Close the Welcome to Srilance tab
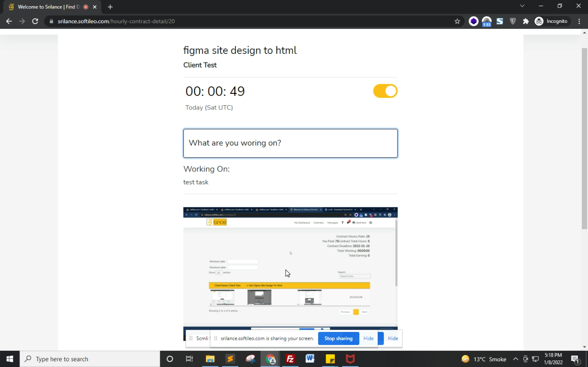Viewport: 588px width, 367px height. coord(95,7)
